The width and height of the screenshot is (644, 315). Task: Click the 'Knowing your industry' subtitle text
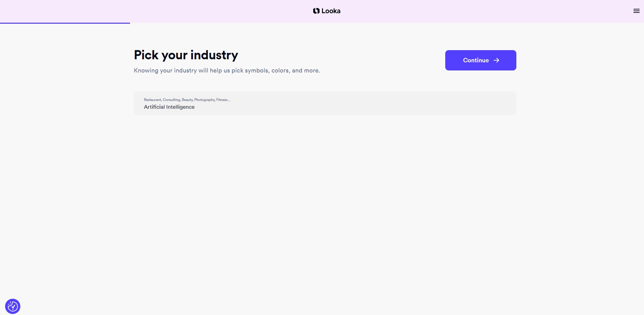tap(227, 70)
